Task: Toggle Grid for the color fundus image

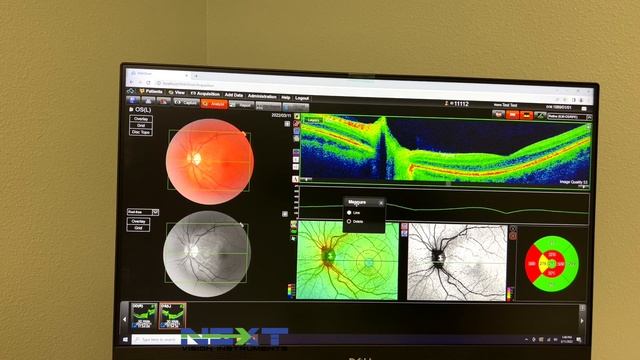Action: [x=141, y=125]
